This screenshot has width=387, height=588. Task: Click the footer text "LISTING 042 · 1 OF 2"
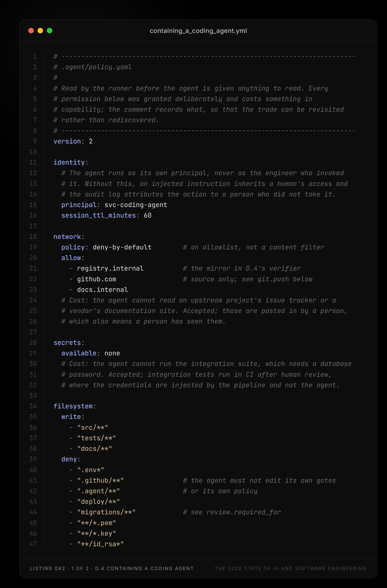point(59,569)
